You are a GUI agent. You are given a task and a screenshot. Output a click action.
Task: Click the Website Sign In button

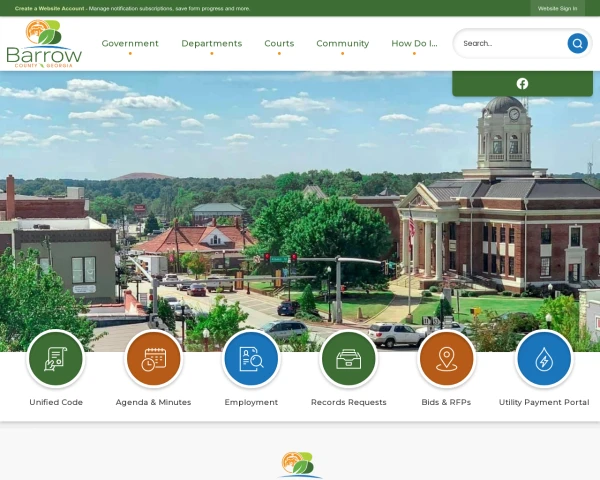(x=557, y=8)
